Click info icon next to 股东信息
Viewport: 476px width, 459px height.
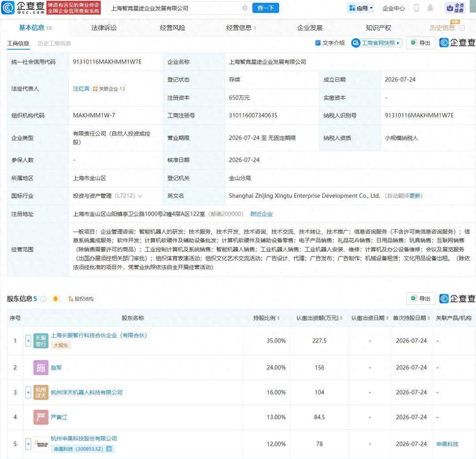pyautogui.click(x=43, y=299)
